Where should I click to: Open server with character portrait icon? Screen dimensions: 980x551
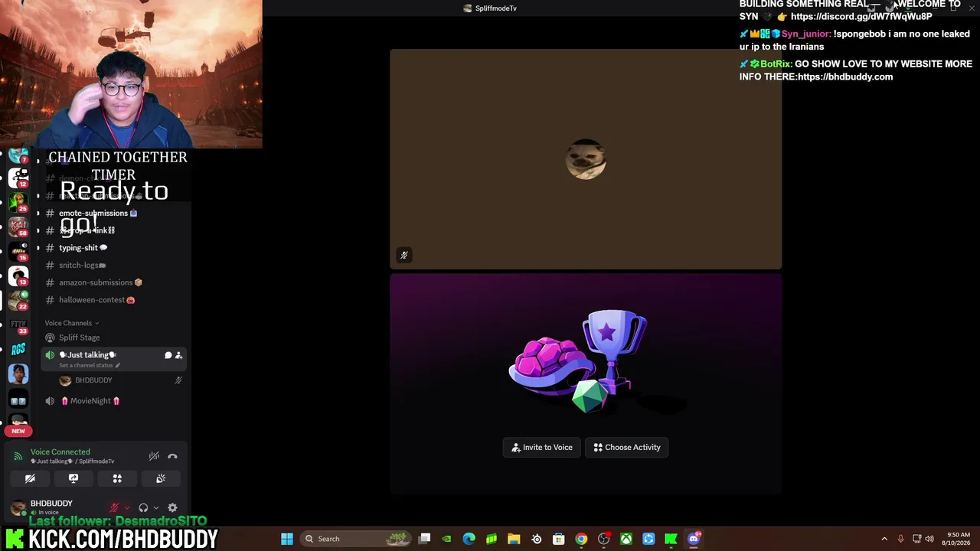18,374
